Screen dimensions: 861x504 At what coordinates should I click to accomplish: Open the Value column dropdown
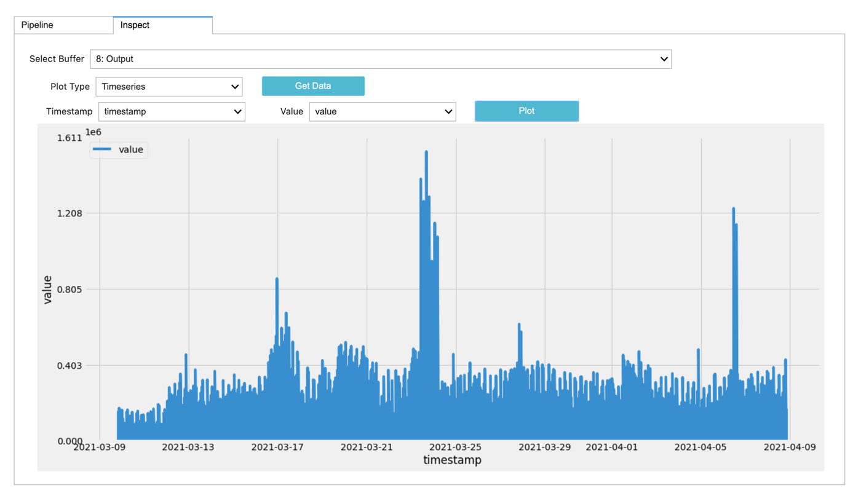click(382, 111)
